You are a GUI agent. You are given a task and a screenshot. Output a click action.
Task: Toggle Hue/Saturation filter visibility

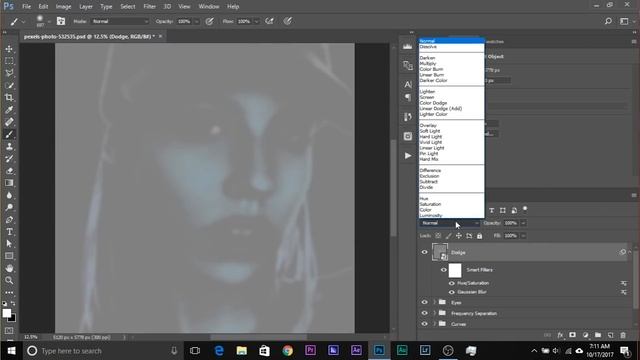451,283
